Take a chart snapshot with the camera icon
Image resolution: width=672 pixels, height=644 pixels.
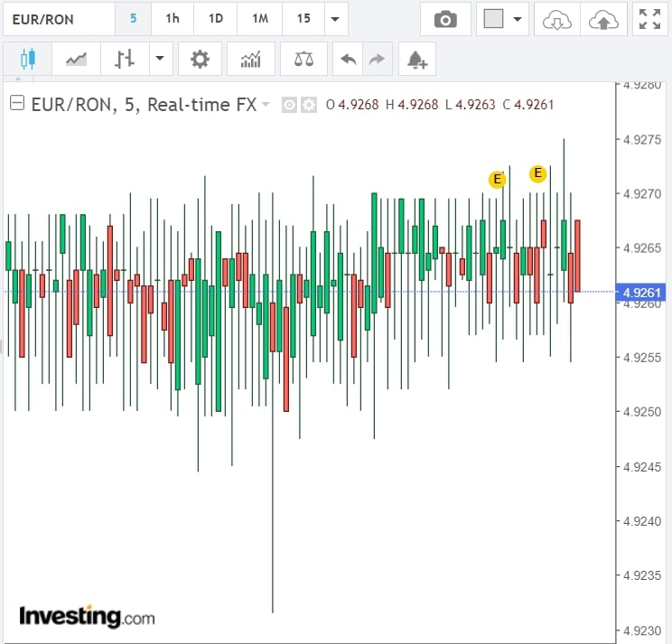445,19
